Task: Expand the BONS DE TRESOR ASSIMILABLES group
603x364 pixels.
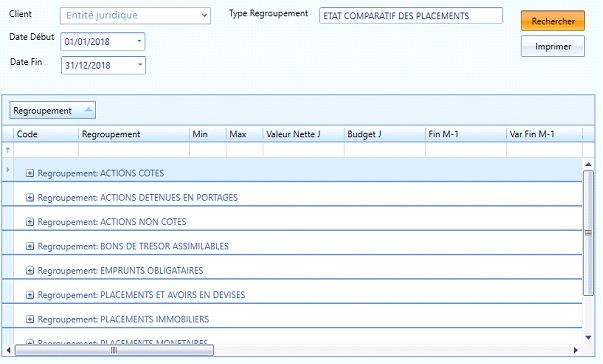Action: pos(30,246)
